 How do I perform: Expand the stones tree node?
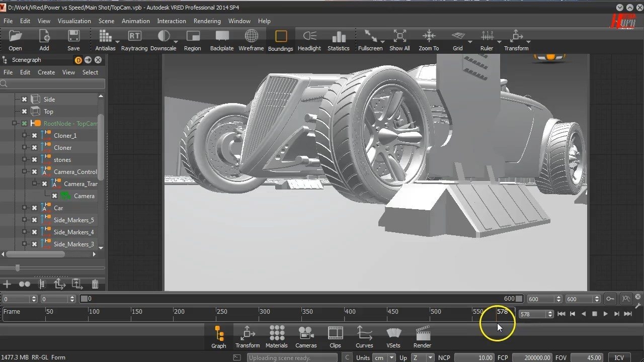pyautogui.click(x=24, y=160)
